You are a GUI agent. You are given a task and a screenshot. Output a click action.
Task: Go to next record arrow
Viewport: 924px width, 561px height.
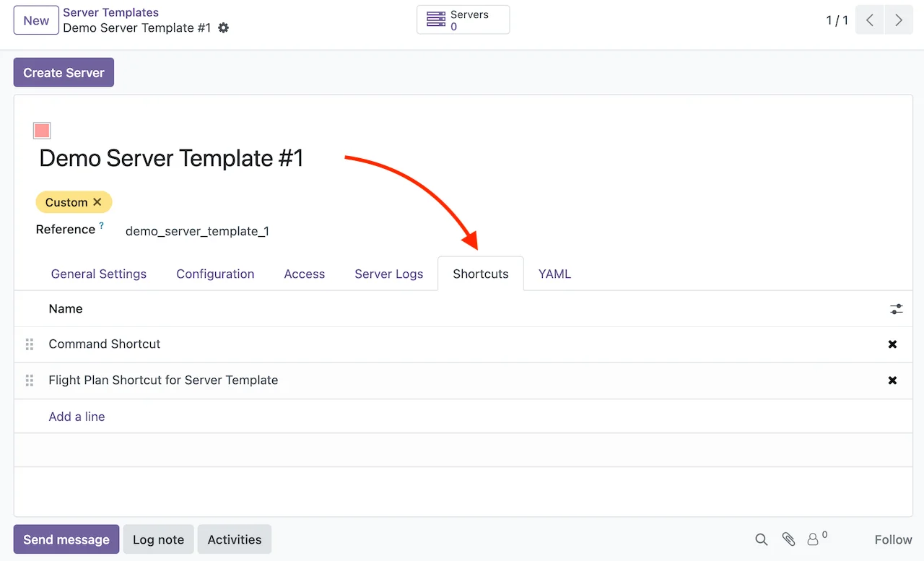point(898,20)
